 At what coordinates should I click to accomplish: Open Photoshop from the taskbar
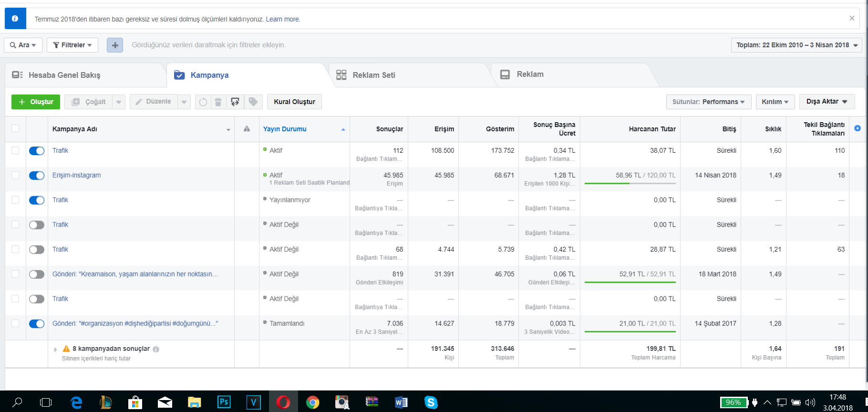click(x=224, y=402)
